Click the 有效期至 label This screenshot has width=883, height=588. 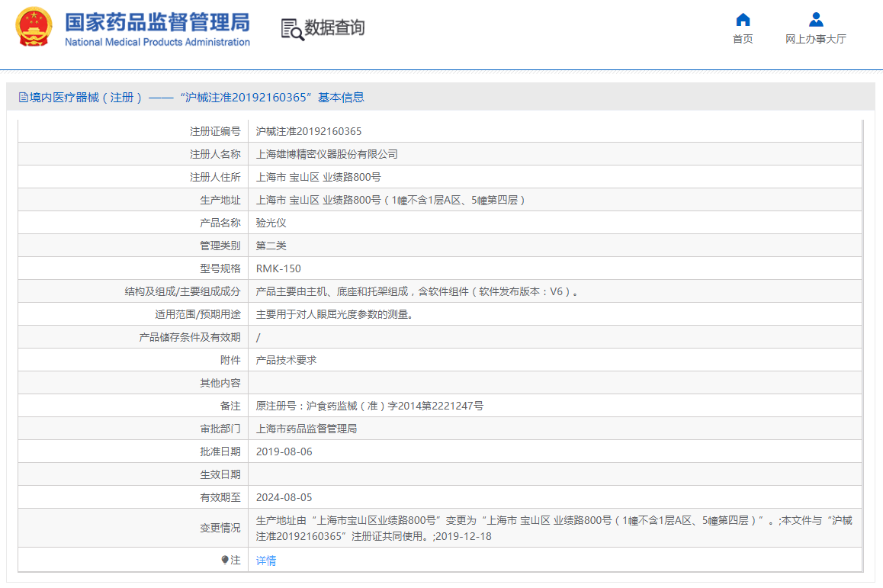pos(220,497)
